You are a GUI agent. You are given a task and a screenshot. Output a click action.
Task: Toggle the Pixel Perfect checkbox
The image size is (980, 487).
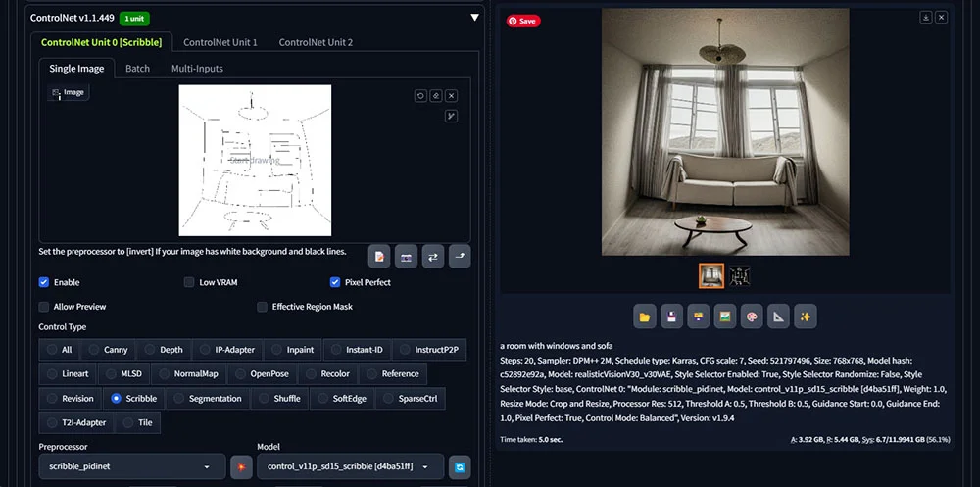[335, 282]
